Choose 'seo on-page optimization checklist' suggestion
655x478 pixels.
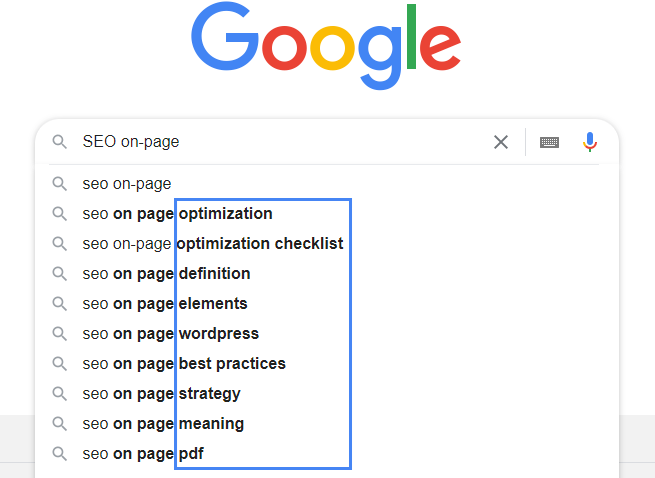213,244
